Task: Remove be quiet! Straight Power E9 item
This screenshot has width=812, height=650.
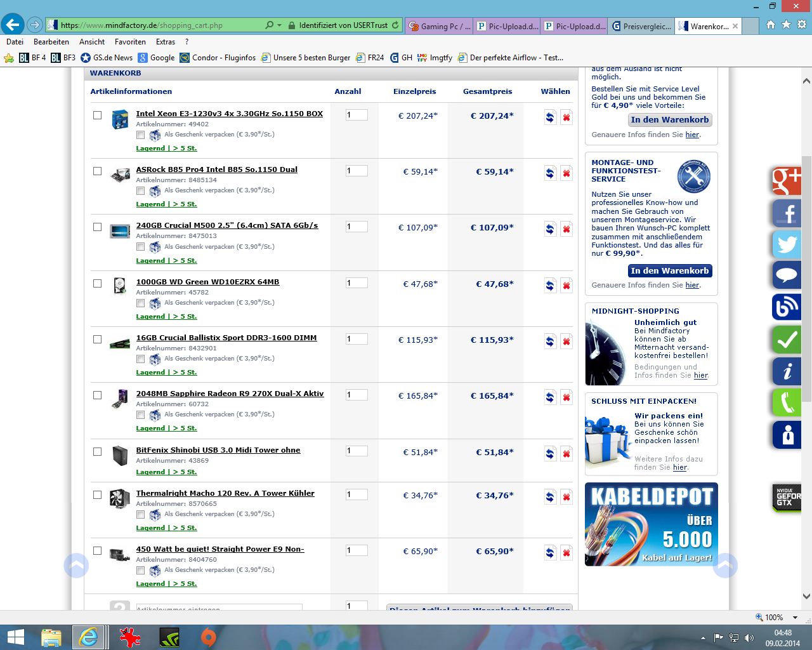Action: tap(566, 553)
